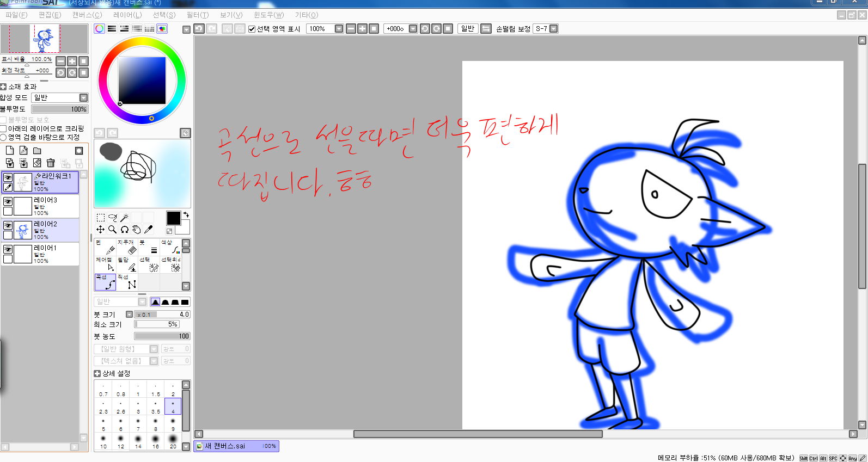Expand the 상세 설정 section

click(x=97, y=373)
